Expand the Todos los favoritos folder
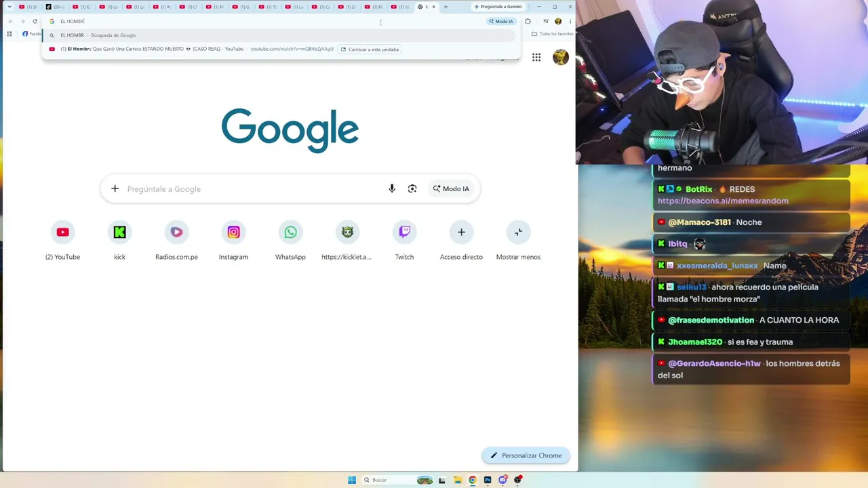This screenshot has width=868, height=488. [x=552, y=34]
